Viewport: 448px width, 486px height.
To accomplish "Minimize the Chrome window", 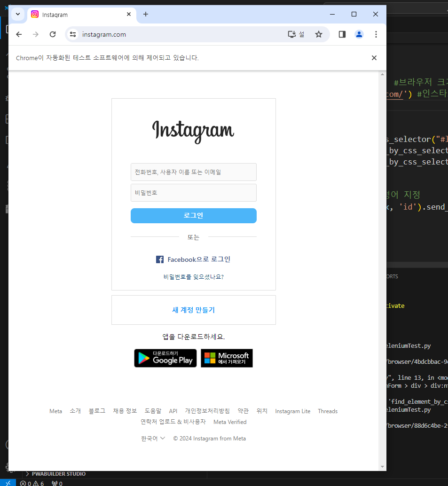I will (332, 14).
